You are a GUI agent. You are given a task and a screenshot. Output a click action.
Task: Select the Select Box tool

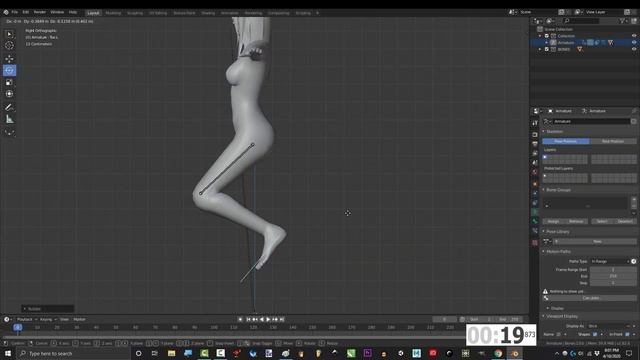coord(9,34)
